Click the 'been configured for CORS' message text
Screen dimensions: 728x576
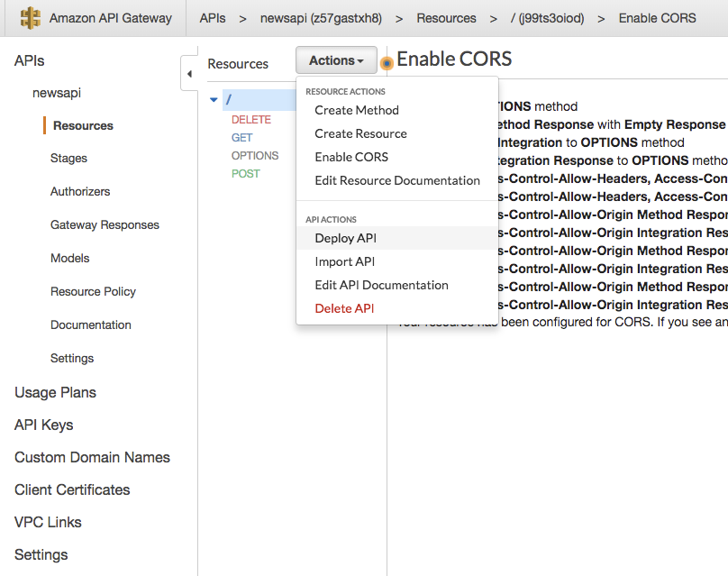click(x=576, y=322)
